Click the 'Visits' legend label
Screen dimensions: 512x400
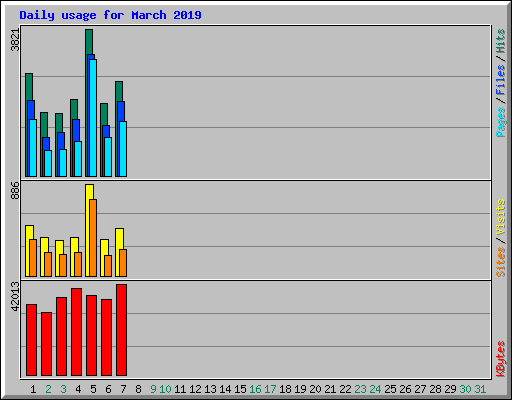pyautogui.click(x=500, y=218)
